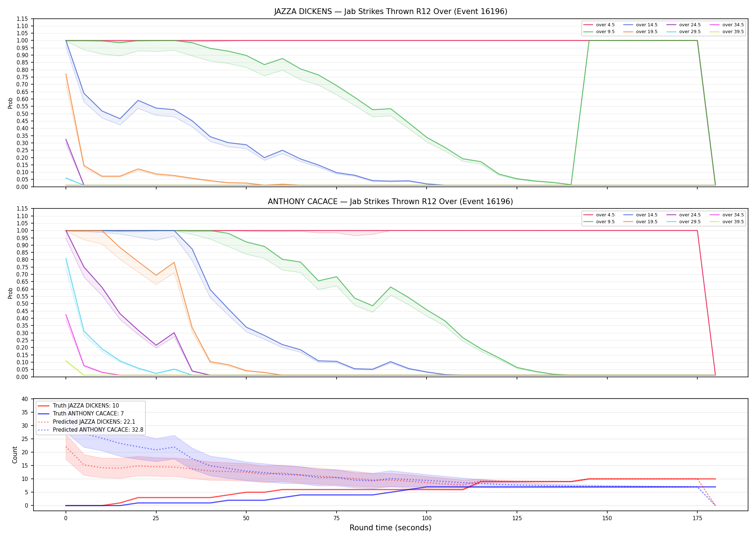This screenshot has height=540, width=756.
Task: Click 'Truth JAZZA DICKENS: 10' legend entry
Action: pos(78,406)
